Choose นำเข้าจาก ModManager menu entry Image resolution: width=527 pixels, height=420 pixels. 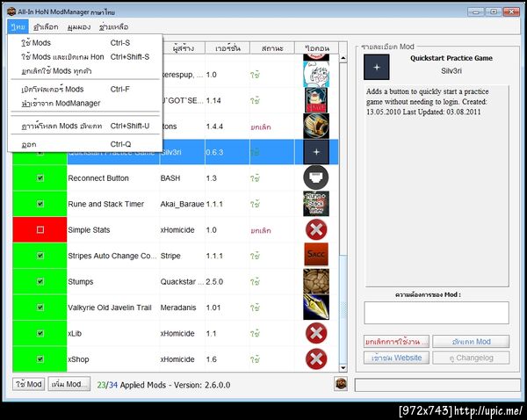click(x=85, y=103)
